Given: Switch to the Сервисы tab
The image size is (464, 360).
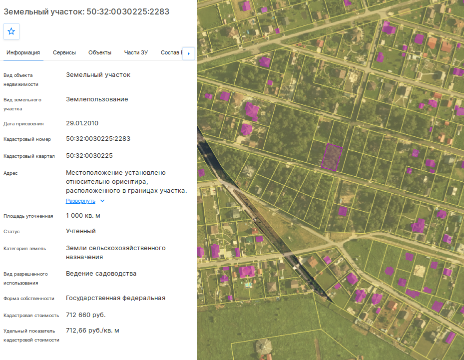Looking at the screenshot, I should click(x=64, y=53).
